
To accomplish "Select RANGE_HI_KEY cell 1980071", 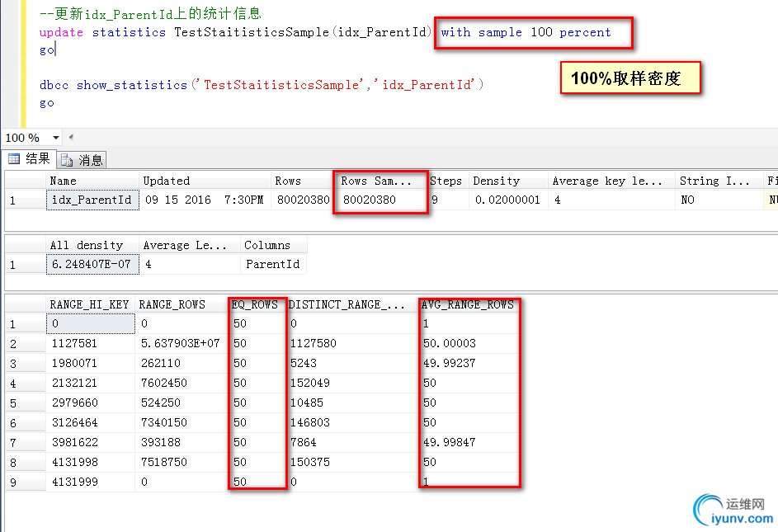I will 90,363.
